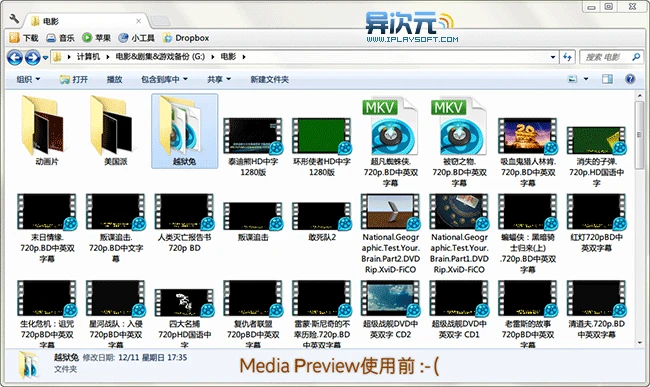Click the search magnifier icon
The image size is (650, 387).
click(636, 57)
